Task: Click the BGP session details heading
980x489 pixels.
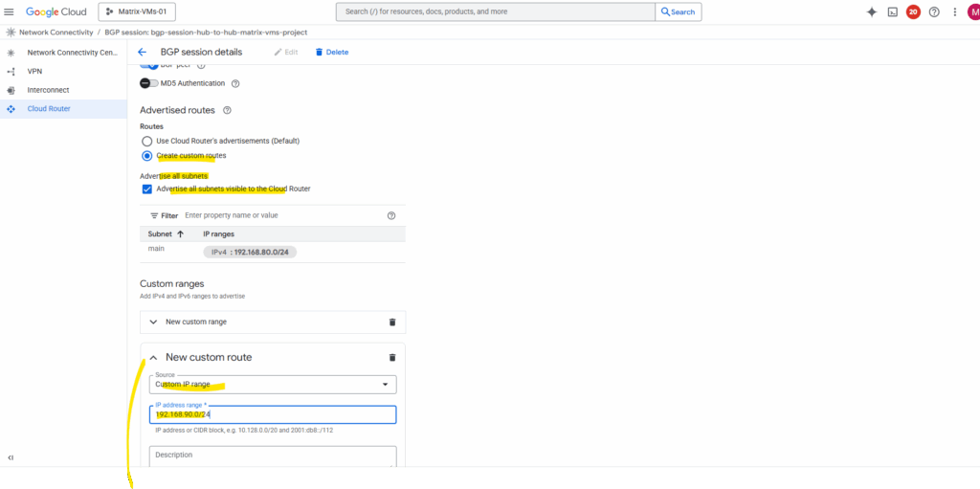Action: (201, 52)
